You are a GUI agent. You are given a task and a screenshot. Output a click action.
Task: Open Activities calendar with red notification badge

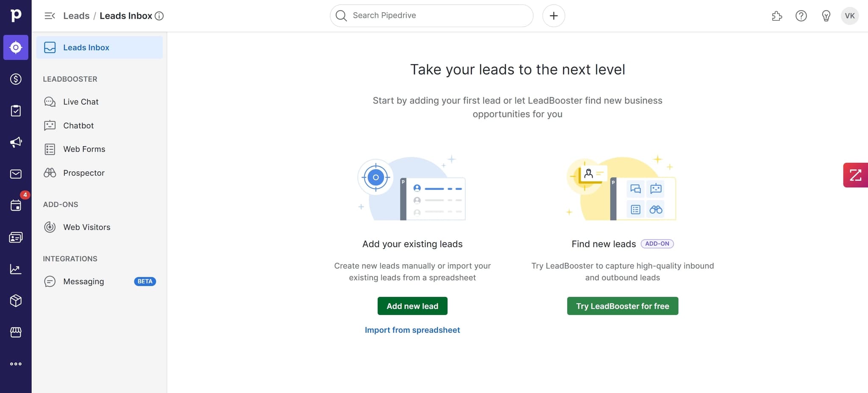point(16,205)
